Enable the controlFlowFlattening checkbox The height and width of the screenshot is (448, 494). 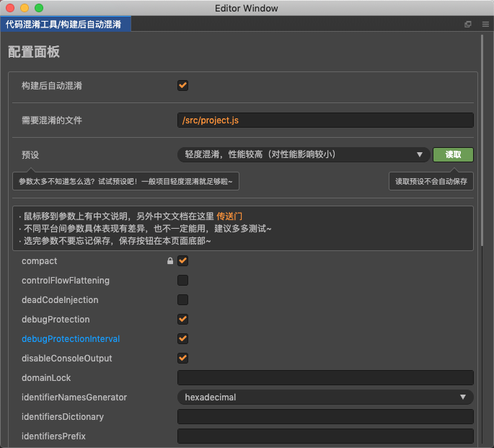(182, 281)
